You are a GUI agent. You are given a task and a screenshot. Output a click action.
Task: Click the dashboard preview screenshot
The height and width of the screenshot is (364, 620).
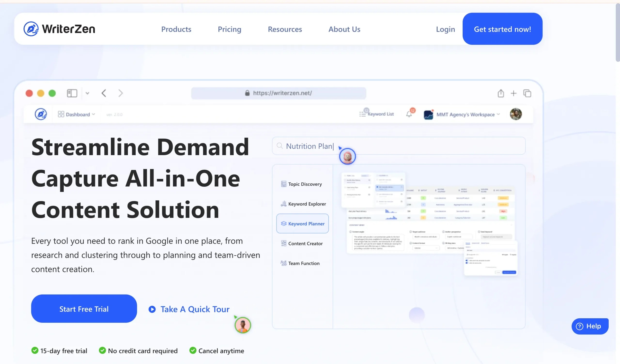pyautogui.click(x=429, y=224)
